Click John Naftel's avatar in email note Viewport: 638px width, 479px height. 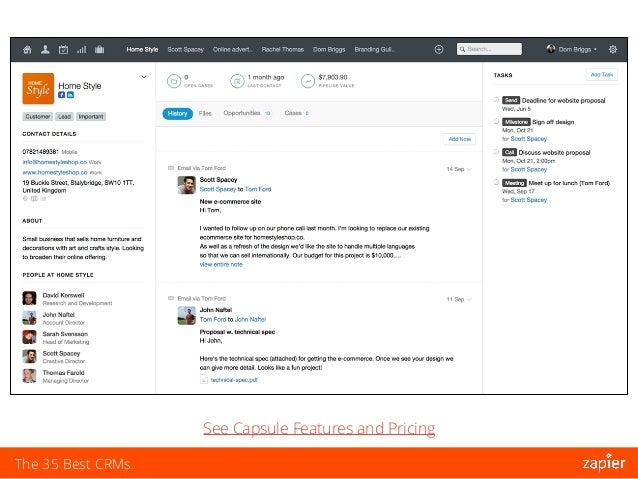click(186, 315)
